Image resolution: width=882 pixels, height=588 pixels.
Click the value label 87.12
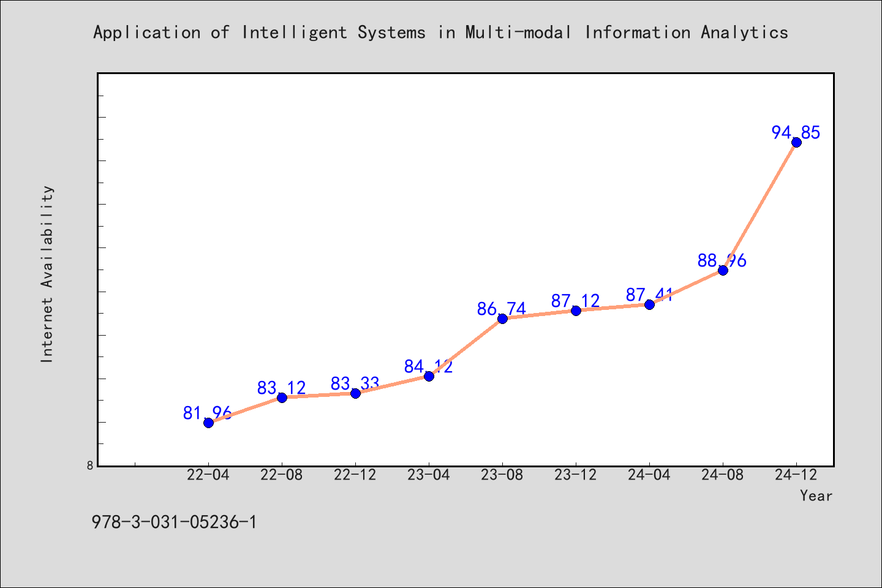click(x=575, y=301)
